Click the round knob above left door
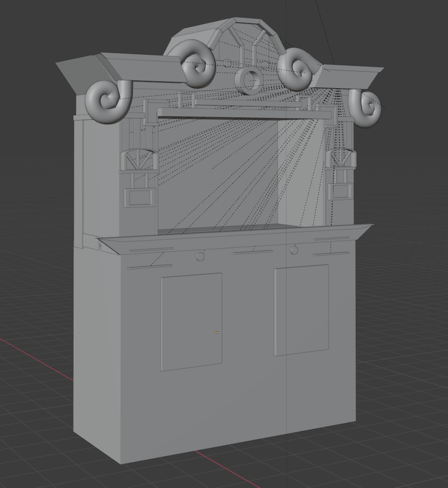 coord(200,256)
